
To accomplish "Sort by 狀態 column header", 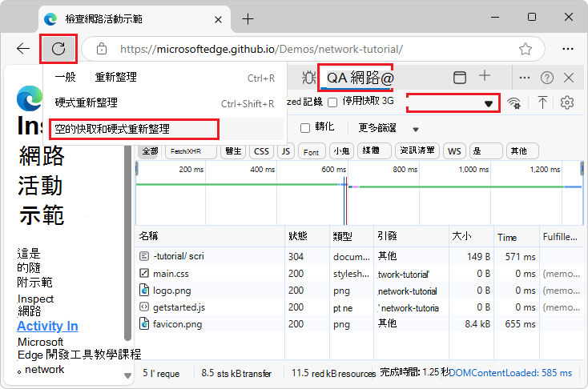I will tap(307, 236).
